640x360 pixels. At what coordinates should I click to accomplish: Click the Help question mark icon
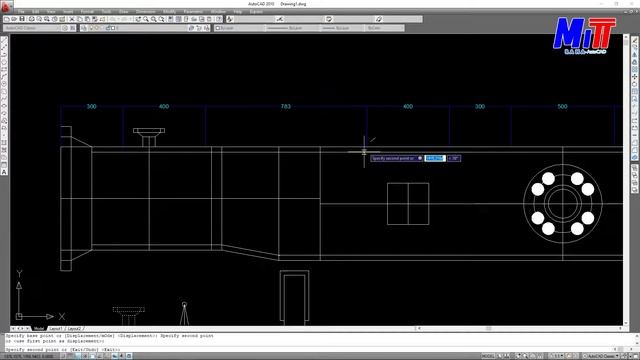pos(219,19)
